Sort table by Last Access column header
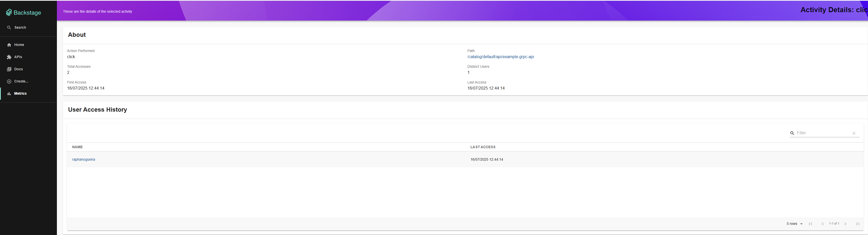The image size is (868, 235). point(483,147)
